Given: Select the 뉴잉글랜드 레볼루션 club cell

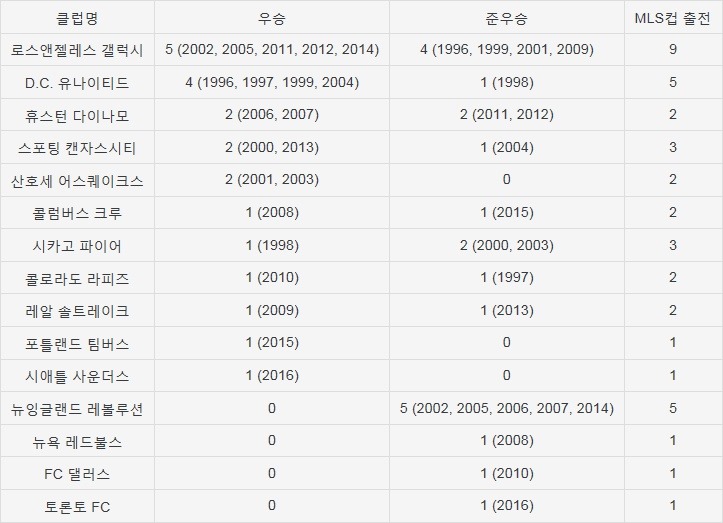Looking at the screenshot, I should pos(77,409).
